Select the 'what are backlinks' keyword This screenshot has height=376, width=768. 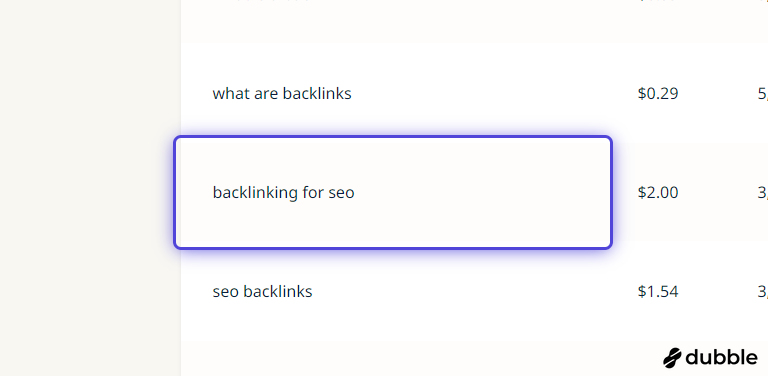point(282,93)
